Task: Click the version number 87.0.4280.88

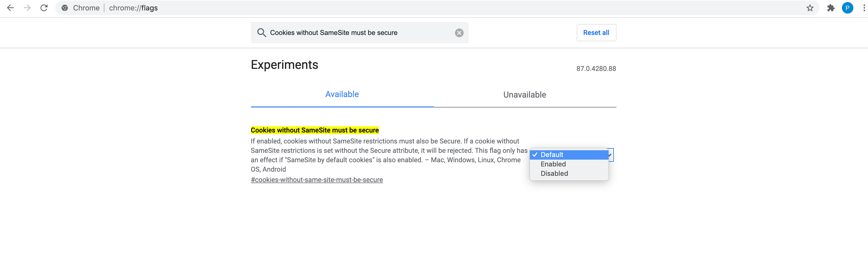Action: 596,69
